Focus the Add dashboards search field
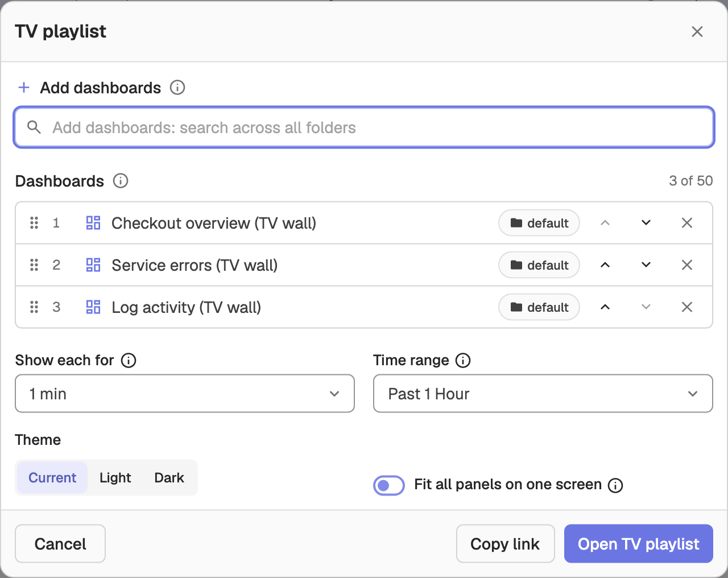The width and height of the screenshot is (728, 578). pyautogui.click(x=364, y=127)
